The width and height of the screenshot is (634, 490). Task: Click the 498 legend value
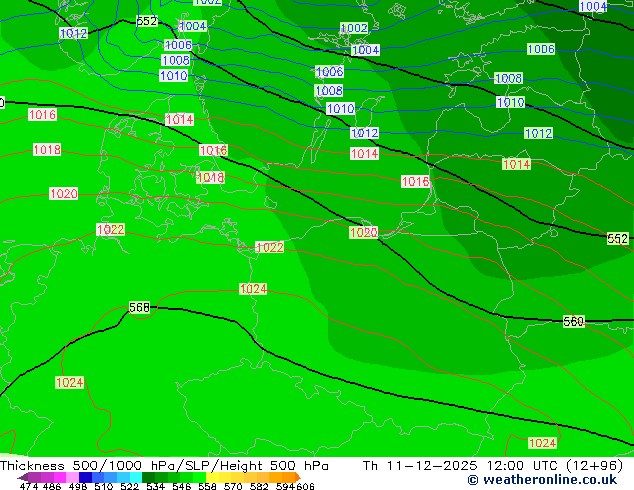pyautogui.click(x=78, y=486)
